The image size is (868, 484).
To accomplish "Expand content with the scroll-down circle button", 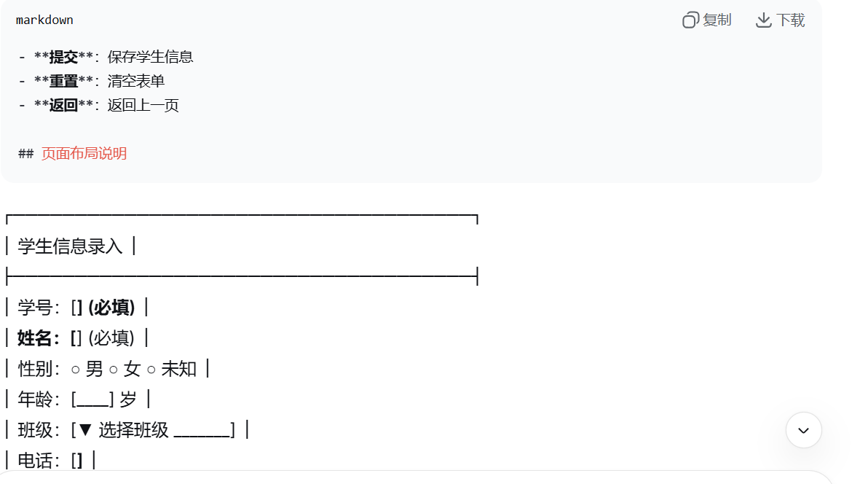I will tap(803, 430).
